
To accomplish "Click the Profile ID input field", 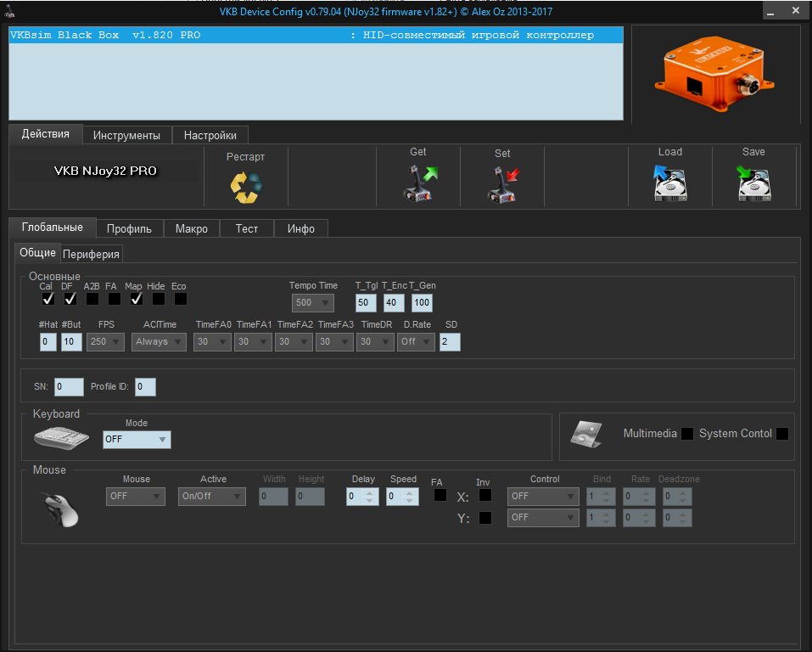I will pos(146,387).
